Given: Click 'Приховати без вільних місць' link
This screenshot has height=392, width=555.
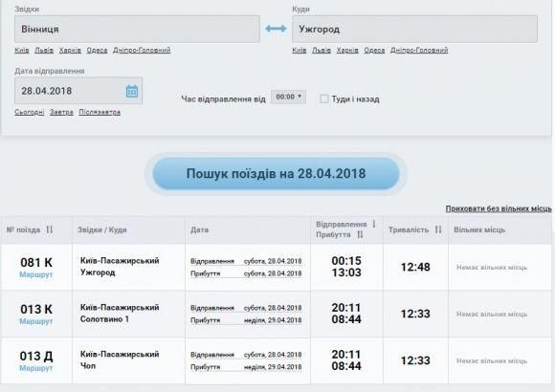Looking at the screenshot, I should [499, 208].
